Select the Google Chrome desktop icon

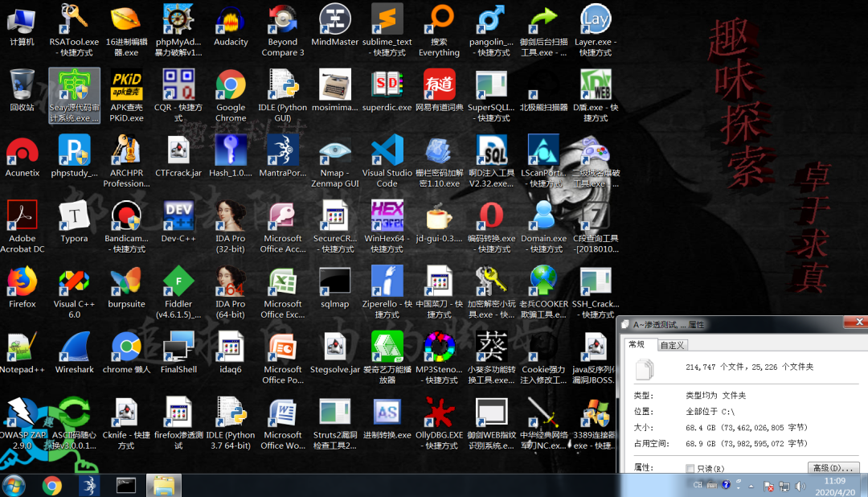(x=231, y=96)
